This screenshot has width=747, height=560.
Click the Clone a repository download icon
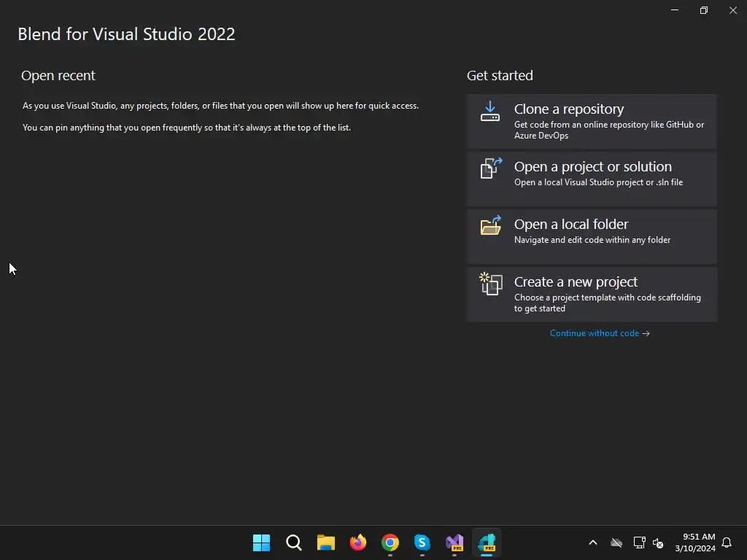[x=489, y=111]
